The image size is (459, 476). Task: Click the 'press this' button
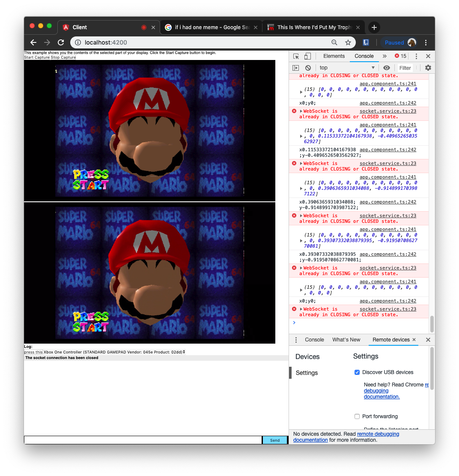pyautogui.click(x=33, y=352)
